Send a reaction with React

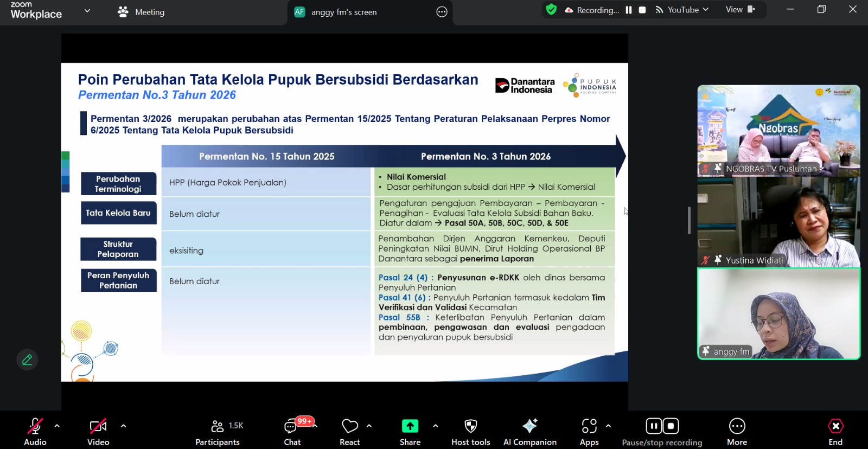point(350,432)
